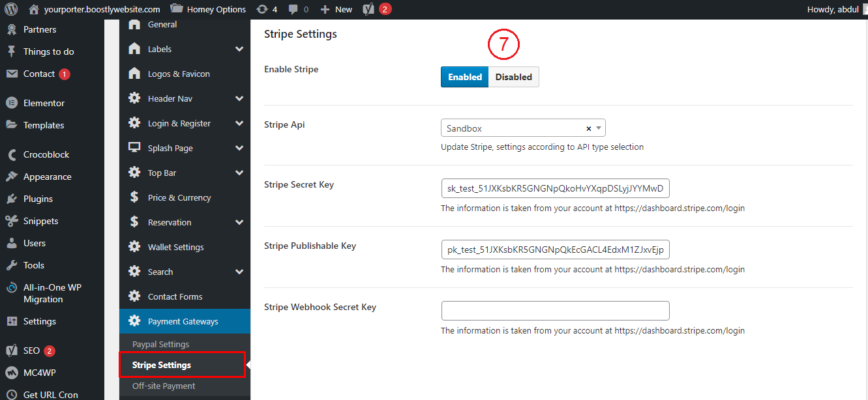Set Enable Stripe to Enabled
868x400 pixels.
coord(465,77)
